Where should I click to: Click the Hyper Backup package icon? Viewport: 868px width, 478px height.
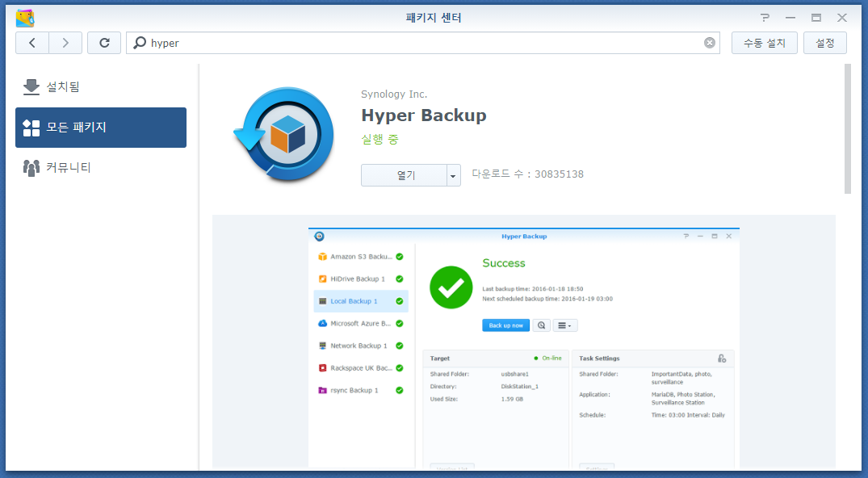[284, 135]
